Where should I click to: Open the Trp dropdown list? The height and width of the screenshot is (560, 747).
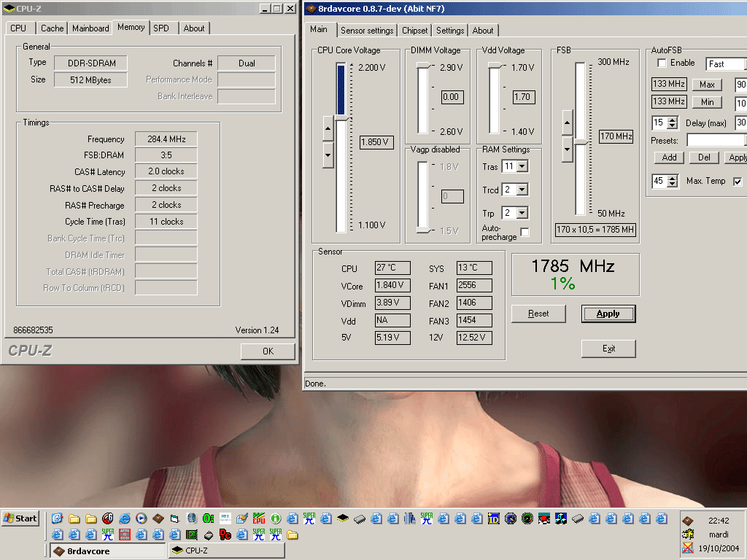coord(522,214)
